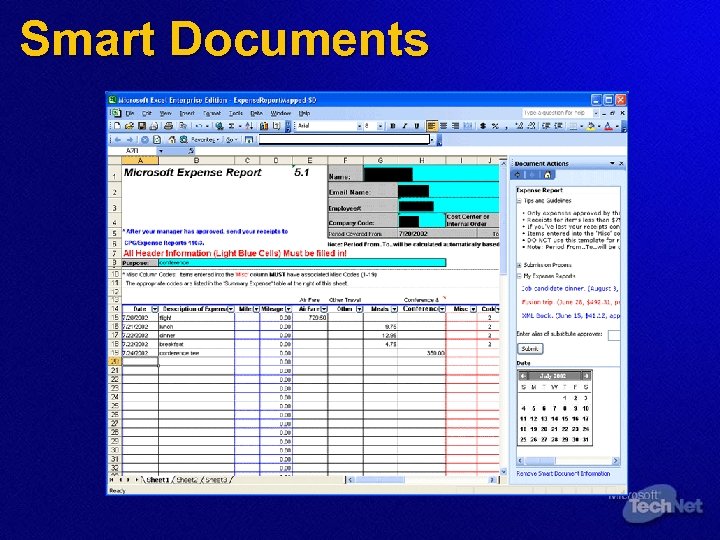
Task: Click the Print printer icon
Action: pyautogui.click(x=169, y=126)
